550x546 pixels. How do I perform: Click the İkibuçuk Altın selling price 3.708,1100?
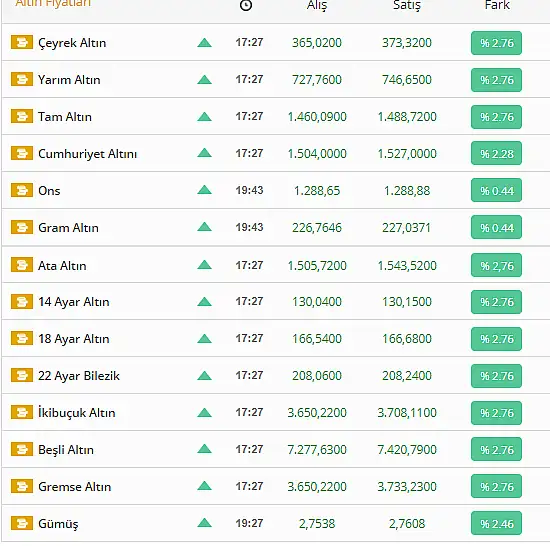pyautogui.click(x=407, y=413)
